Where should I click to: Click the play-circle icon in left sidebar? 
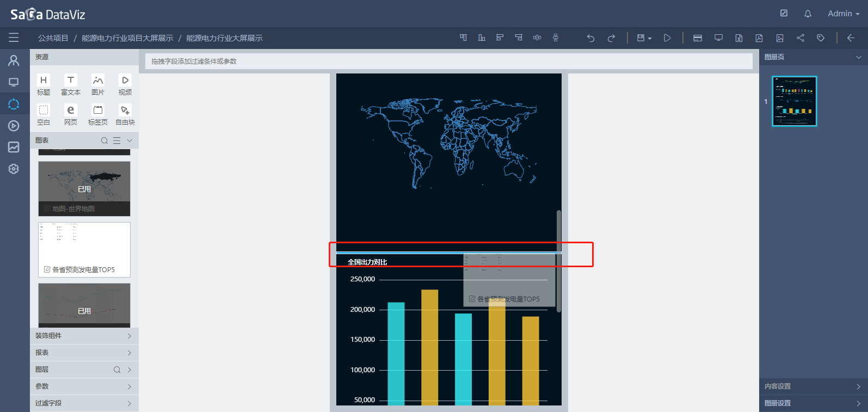pyautogui.click(x=14, y=126)
